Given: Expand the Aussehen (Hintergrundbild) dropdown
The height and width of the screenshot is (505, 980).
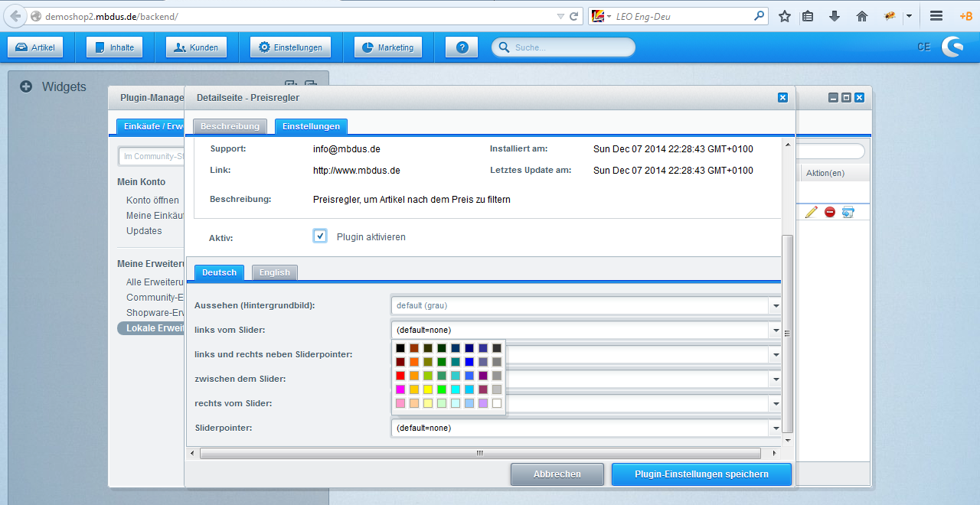Looking at the screenshot, I should [x=775, y=305].
